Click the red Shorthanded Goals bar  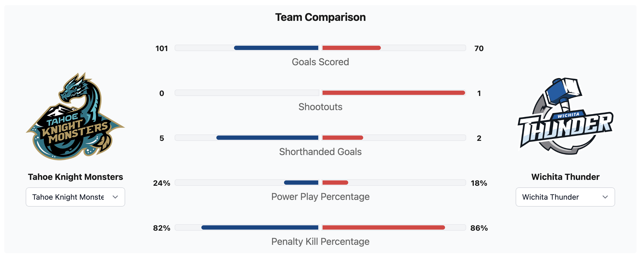(x=343, y=138)
